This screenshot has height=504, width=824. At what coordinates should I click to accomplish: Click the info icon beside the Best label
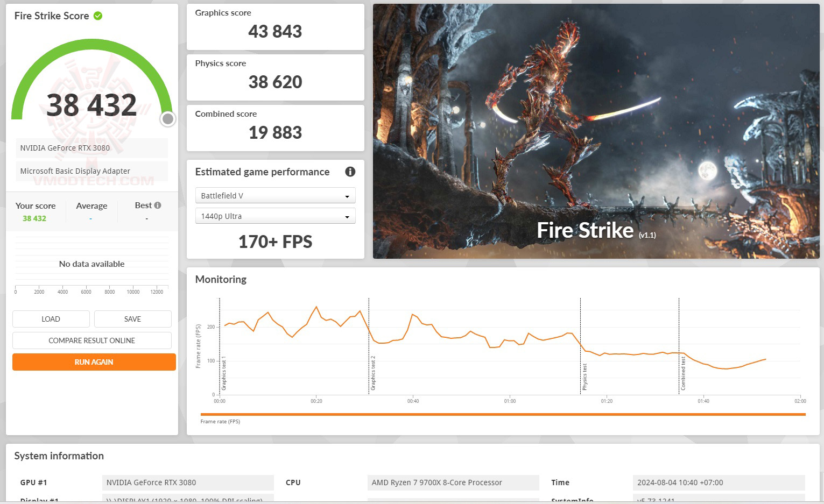pos(158,205)
